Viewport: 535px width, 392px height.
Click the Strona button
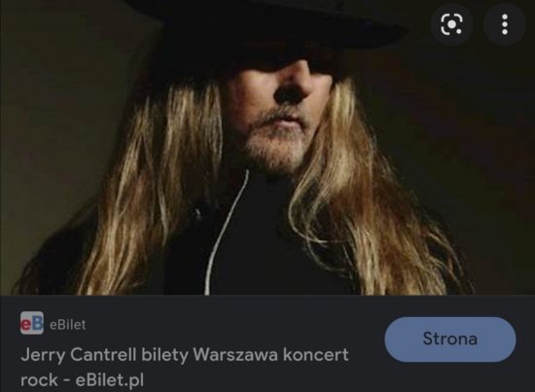pos(450,339)
